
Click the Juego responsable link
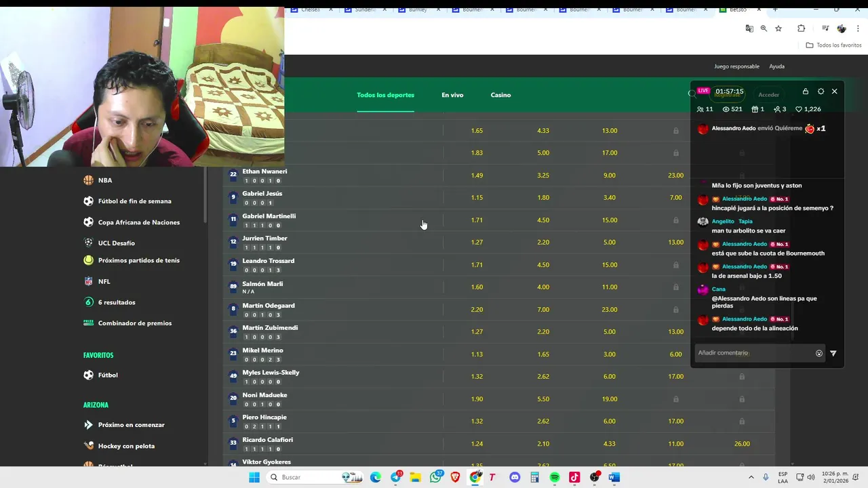pos(736,66)
